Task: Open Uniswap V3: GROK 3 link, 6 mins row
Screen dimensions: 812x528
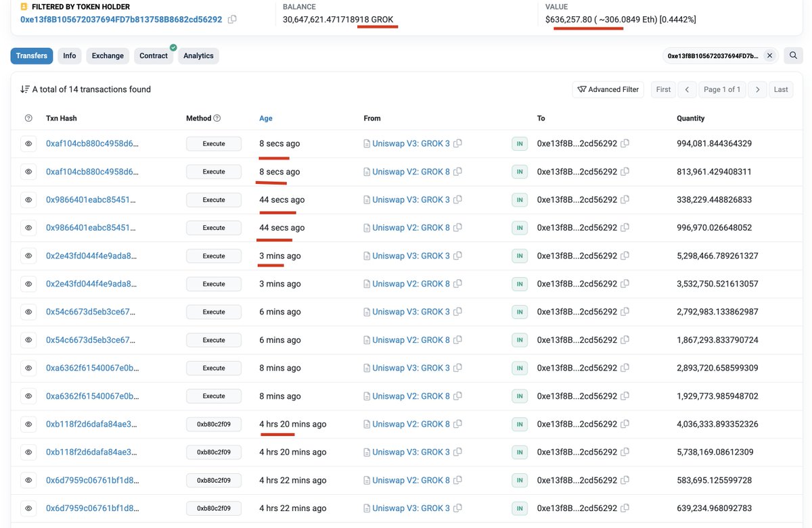Action: (x=411, y=312)
